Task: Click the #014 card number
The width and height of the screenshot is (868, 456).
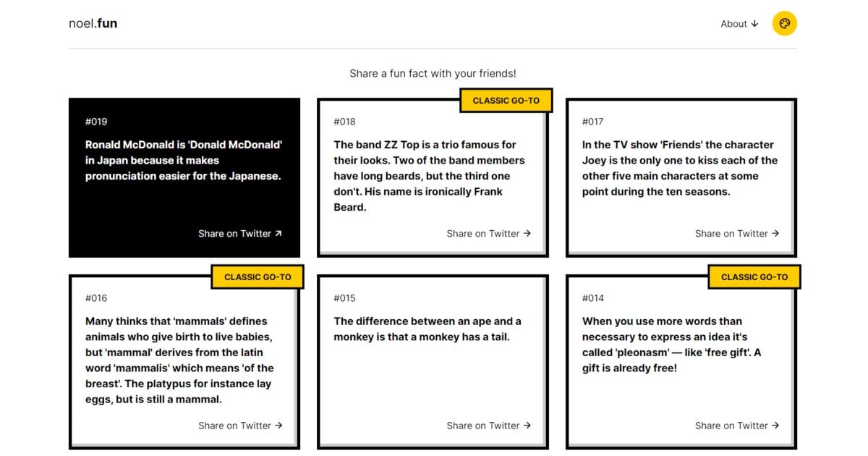Action: click(592, 298)
